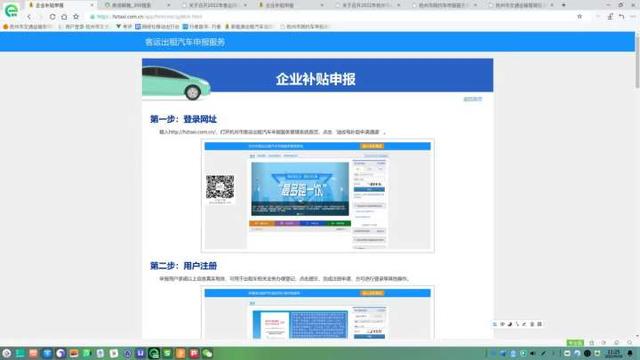Open the Windows Start button
The width and height of the screenshot is (640, 360).
(7, 353)
